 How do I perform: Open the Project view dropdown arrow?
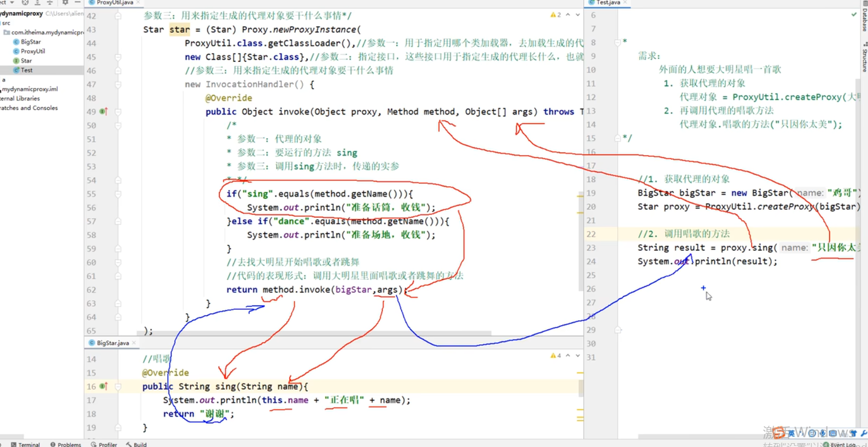[12, 3]
